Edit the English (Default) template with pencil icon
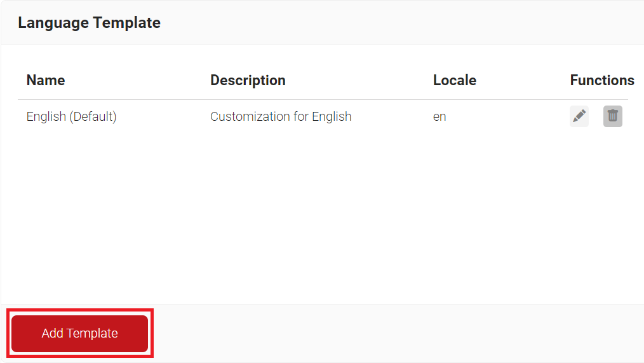 579,116
